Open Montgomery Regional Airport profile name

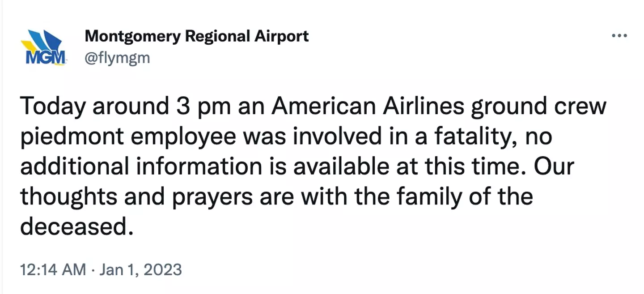[x=196, y=36]
